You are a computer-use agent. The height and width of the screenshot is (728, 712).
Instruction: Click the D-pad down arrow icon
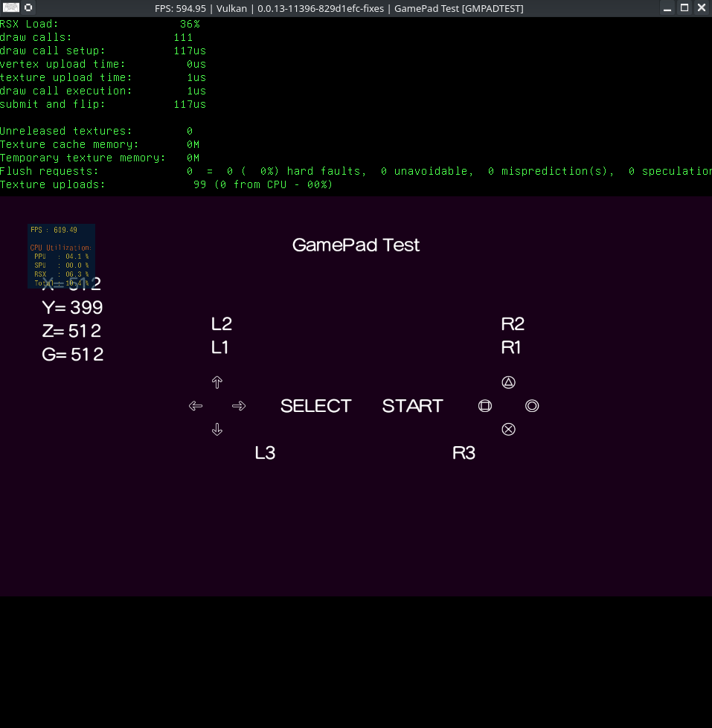[x=217, y=430]
